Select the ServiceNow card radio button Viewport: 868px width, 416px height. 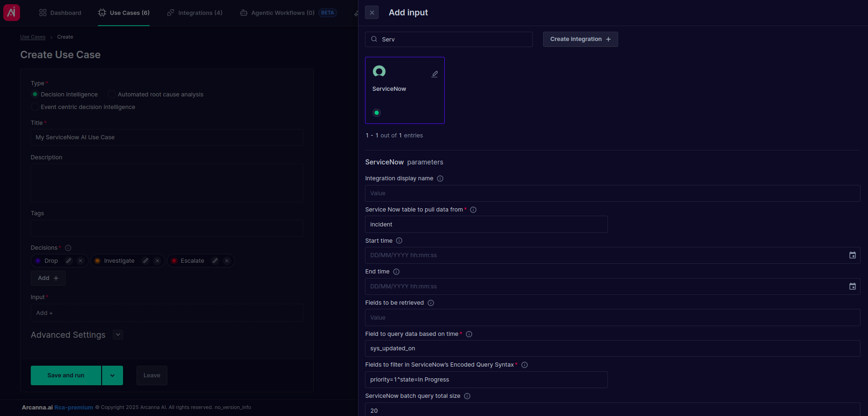(377, 113)
